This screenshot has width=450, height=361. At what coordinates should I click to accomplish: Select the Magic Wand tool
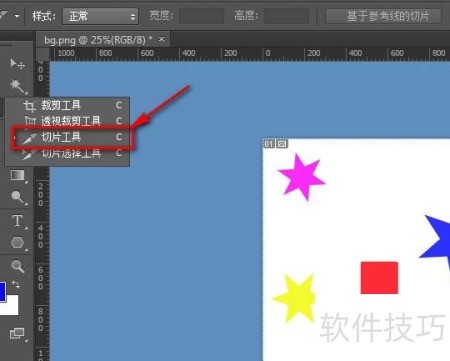pyautogui.click(x=17, y=86)
